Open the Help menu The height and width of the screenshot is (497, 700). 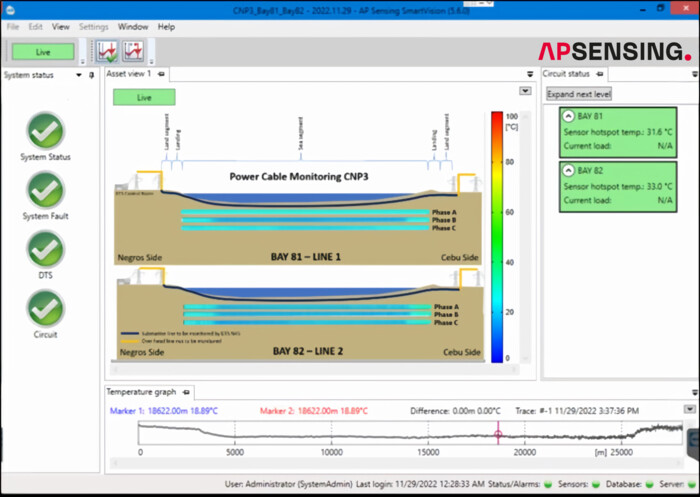166,27
